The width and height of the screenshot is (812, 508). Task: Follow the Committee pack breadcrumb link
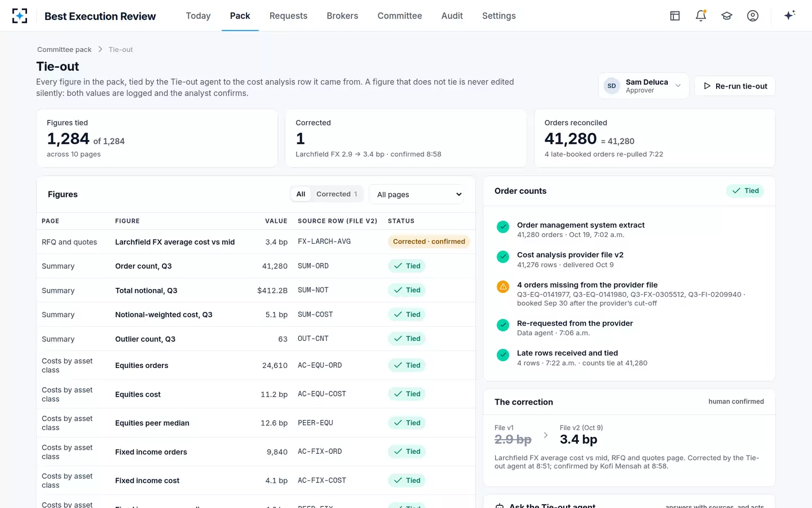64,50
